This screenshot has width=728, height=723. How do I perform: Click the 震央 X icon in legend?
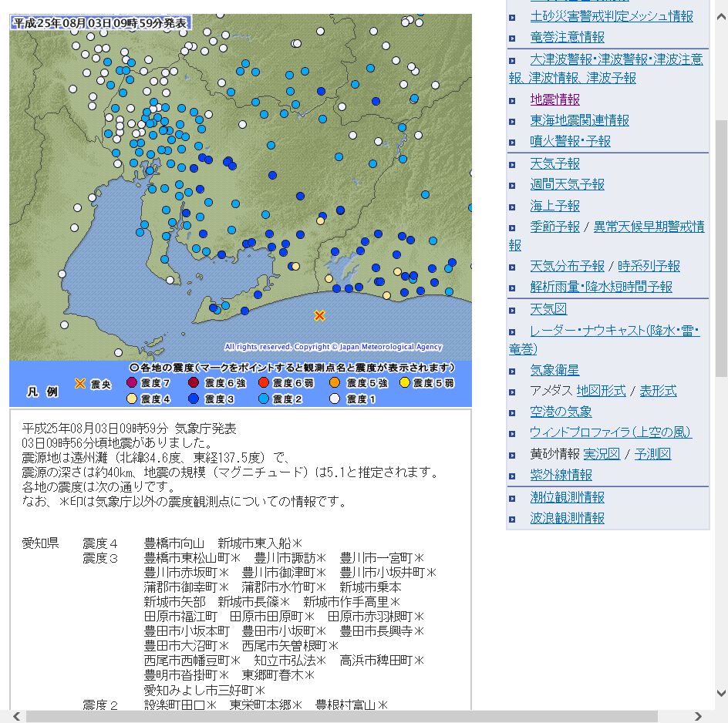[x=79, y=383]
